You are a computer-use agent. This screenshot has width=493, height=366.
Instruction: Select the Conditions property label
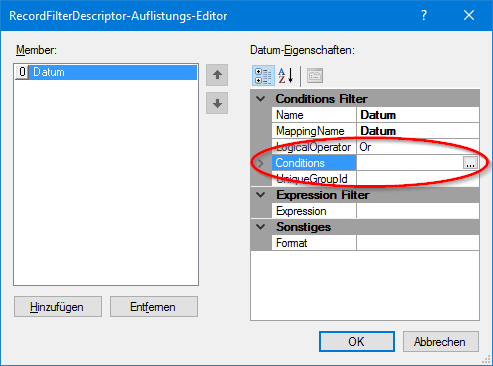[314, 163]
